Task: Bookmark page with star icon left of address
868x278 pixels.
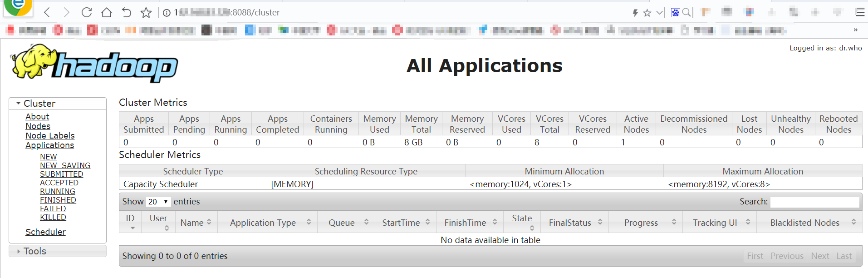Action: coord(146,13)
